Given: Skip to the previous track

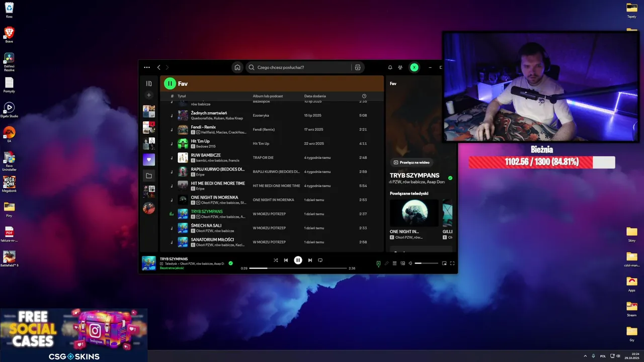Looking at the screenshot, I should point(286,260).
